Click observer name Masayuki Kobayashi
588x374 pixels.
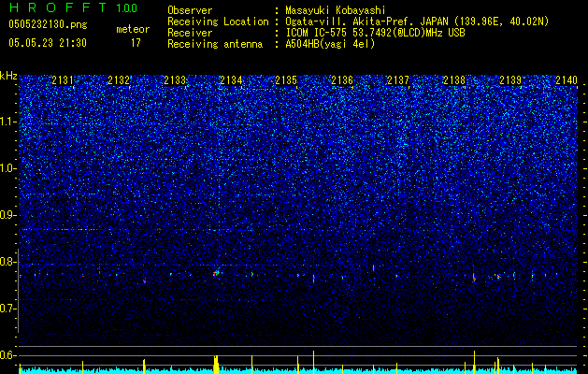(335, 10)
